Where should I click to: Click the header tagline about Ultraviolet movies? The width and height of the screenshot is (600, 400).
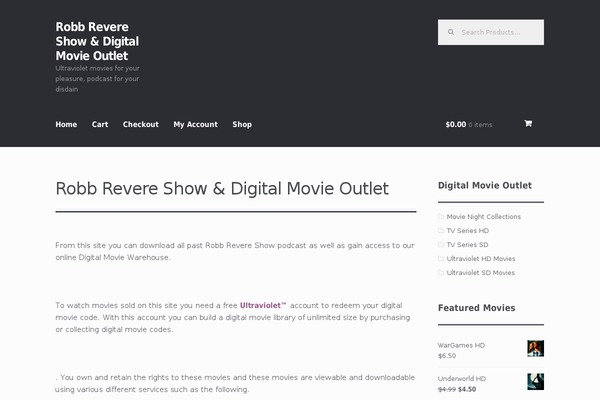(x=98, y=78)
